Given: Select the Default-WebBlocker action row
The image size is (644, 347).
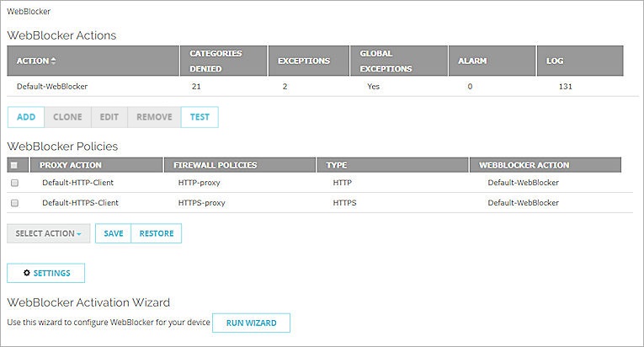Looking at the screenshot, I should coord(52,86).
